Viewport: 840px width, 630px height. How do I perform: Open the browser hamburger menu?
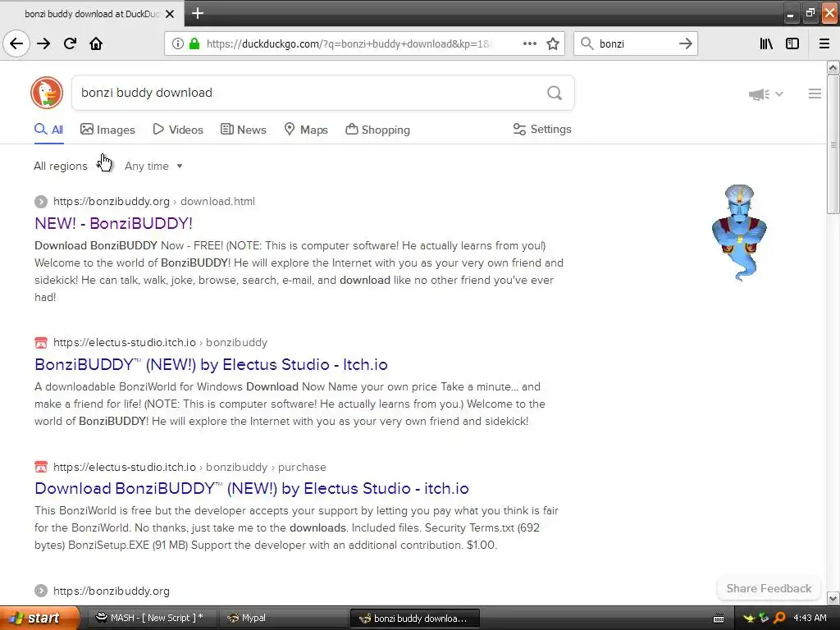[824, 43]
